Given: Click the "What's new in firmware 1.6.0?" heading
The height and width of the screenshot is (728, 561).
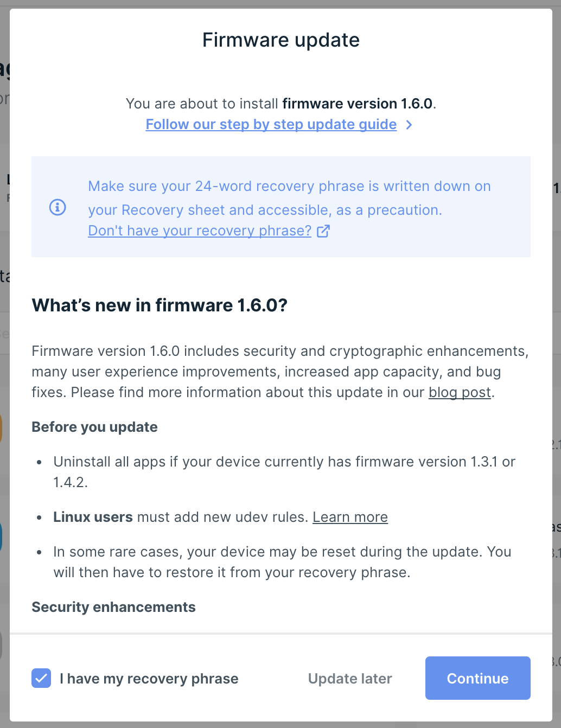Looking at the screenshot, I should (160, 305).
